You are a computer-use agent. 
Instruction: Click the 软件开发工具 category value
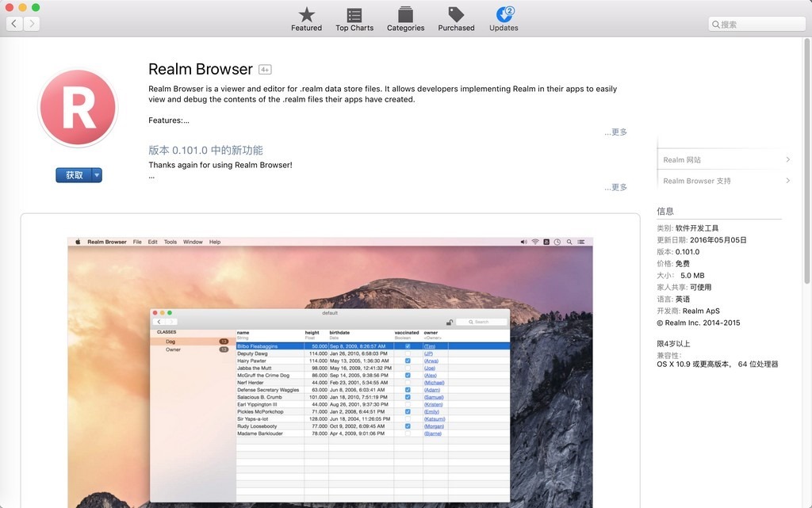tap(697, 228)
